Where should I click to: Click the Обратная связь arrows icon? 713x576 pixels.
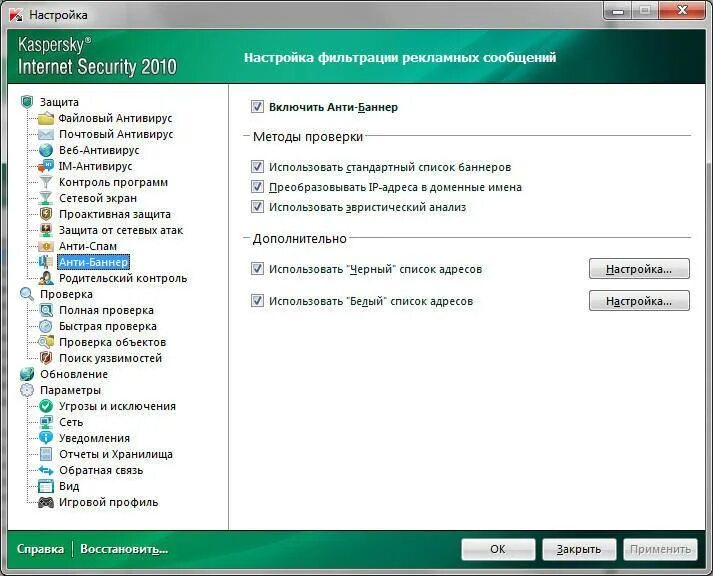45,470
